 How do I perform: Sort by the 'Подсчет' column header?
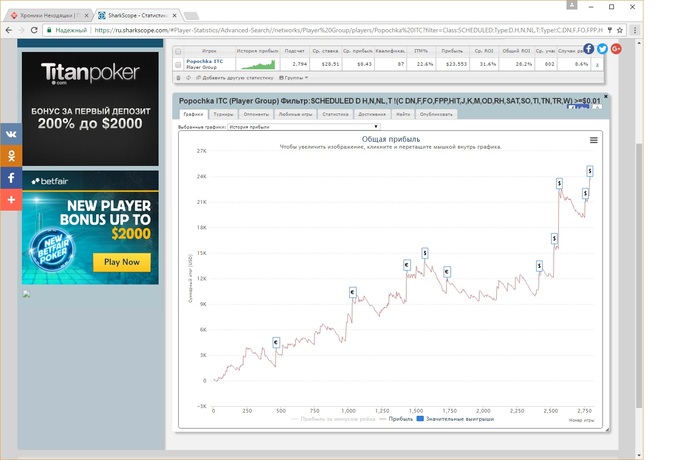[x=295, y=51]
